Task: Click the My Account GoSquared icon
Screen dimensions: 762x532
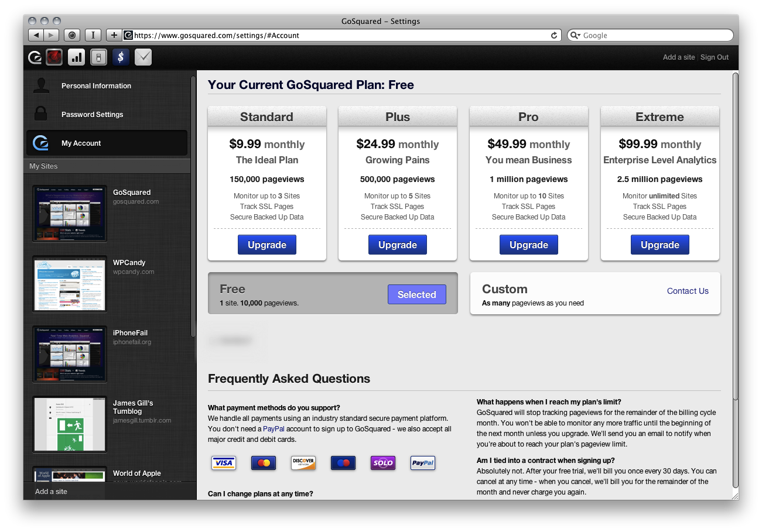Action: [40, 143]
